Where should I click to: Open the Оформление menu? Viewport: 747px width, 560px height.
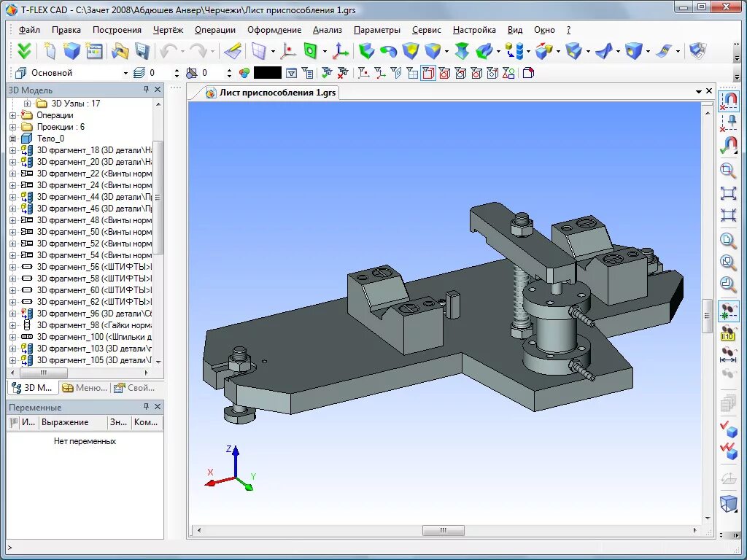(x=274, y=29)
